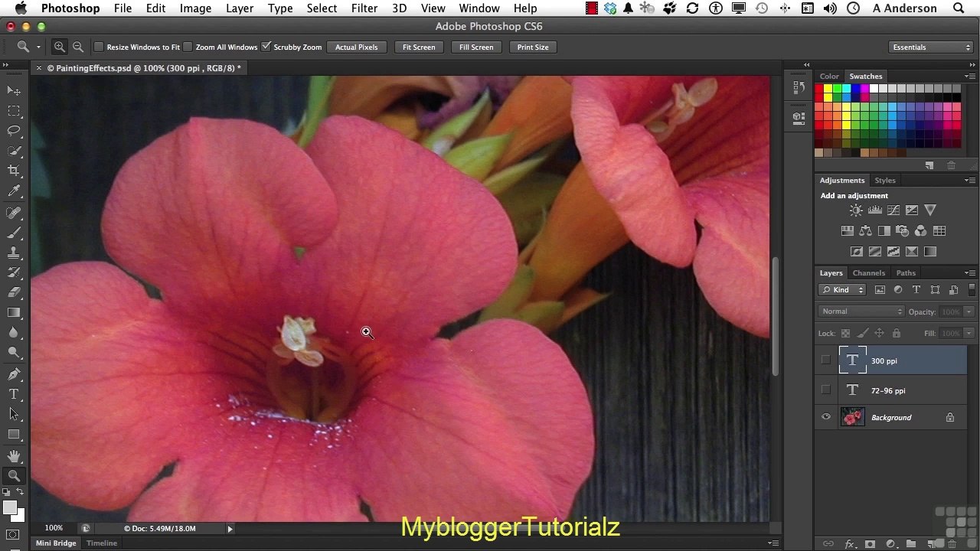Screen dimensions: 980x551
Task: Select the Eraser tool
Action: [x=14, y=292]
